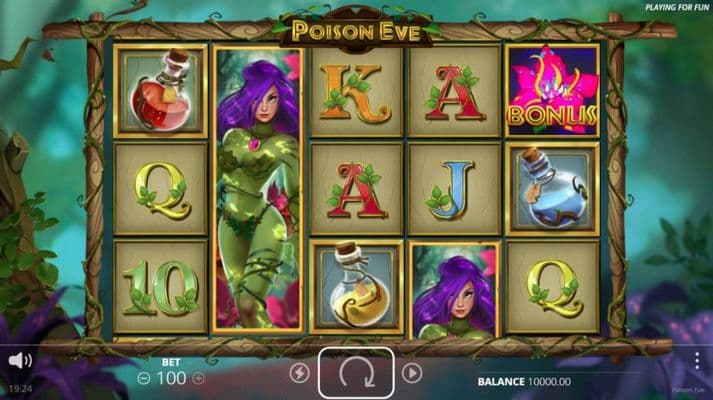Start autoplay with the play icon
The image size is (713, 400).
(x=412, y=373)
